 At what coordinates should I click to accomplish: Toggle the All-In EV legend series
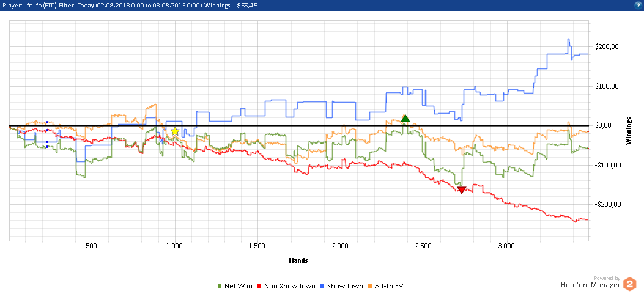(390, 286)
